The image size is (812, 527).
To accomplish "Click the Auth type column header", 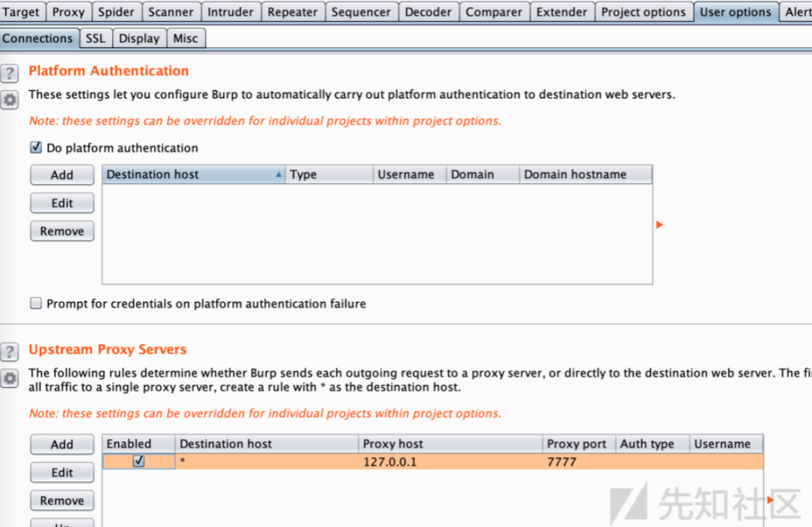I will (x=653, y=444).
